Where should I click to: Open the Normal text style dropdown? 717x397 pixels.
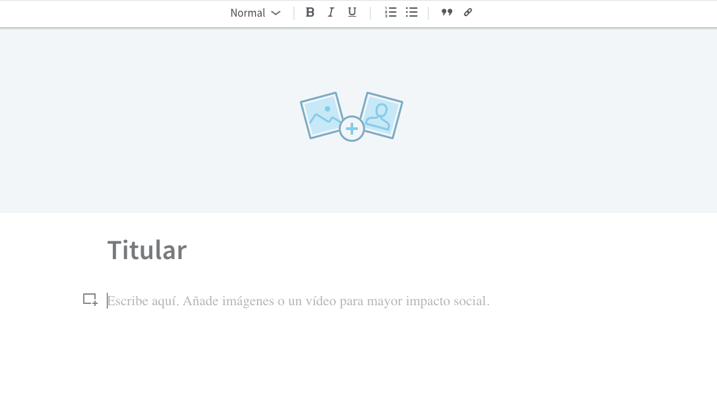(x=255, y=13)
